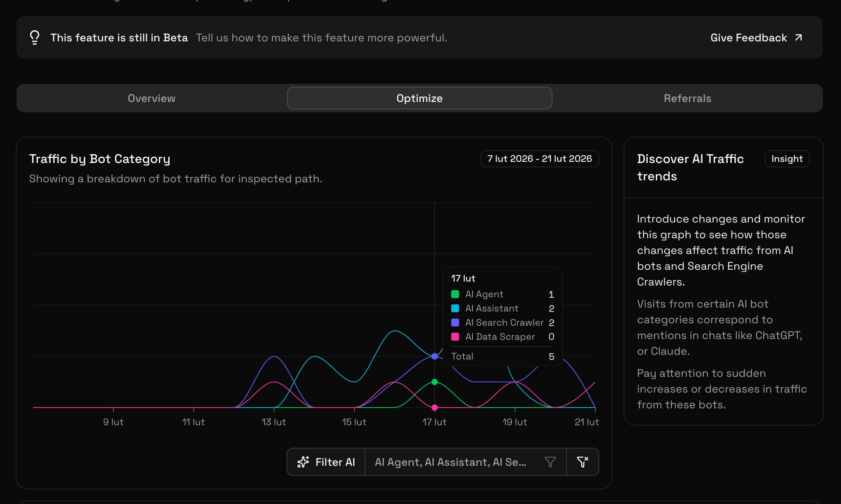Screen dimensions: 841x504
Task: Click the pink AI Data Scraper swatch
Action: coord(455,337)
